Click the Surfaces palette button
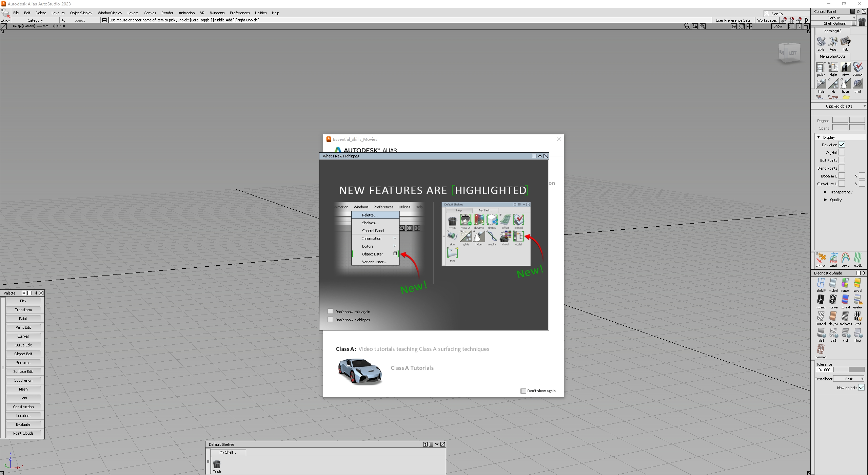Screen dimensions: 868x475 (x=23, y=363)
